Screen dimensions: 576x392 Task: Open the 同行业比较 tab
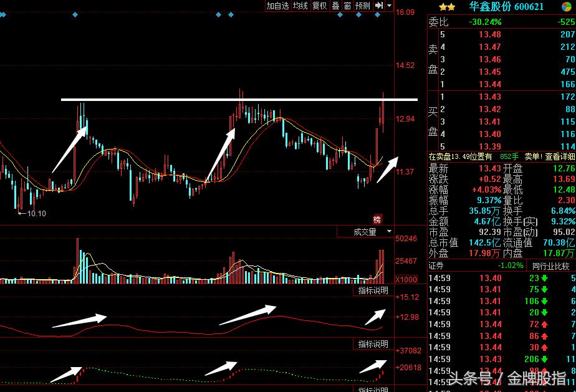[550, 265]
